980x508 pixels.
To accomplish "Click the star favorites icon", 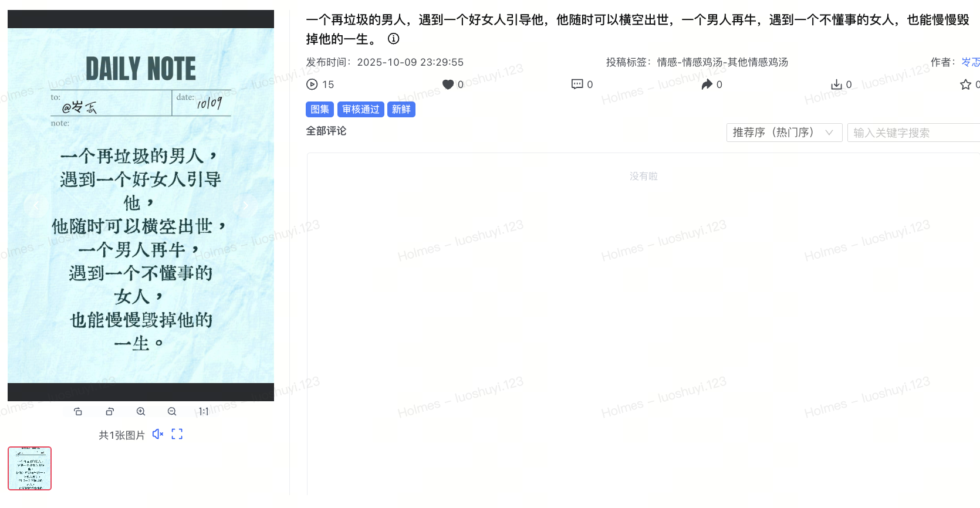I will [966, 84].
